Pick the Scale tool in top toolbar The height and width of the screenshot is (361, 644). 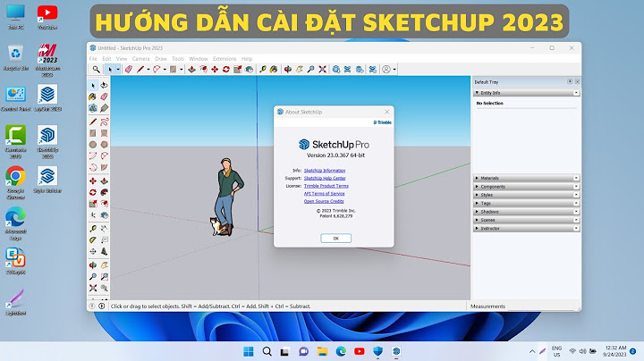coord(237,70)
